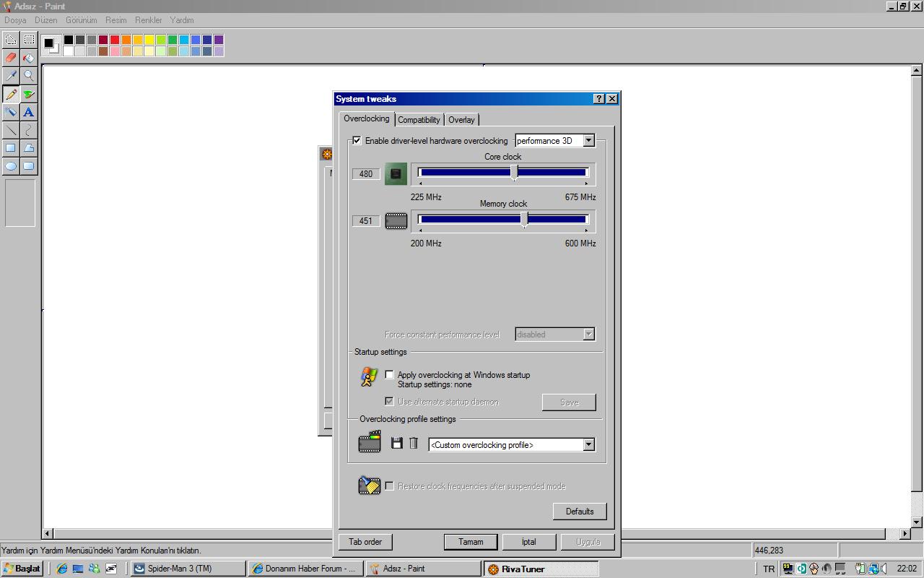Select the straight Line tool

click(x=11, y=130)
